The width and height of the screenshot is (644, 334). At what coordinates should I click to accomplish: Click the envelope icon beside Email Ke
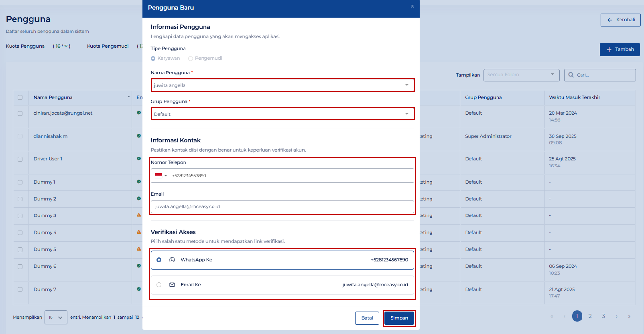click(x=172, y=285)
